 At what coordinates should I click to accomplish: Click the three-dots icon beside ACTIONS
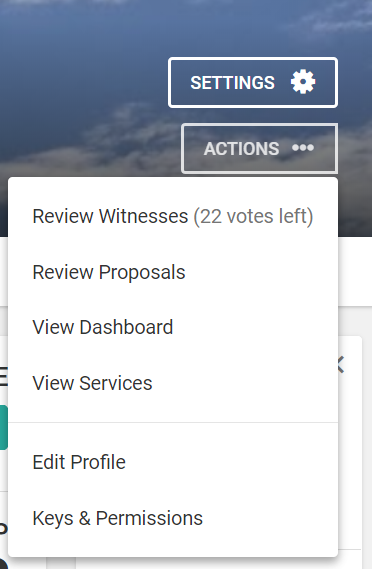(303, 148)
